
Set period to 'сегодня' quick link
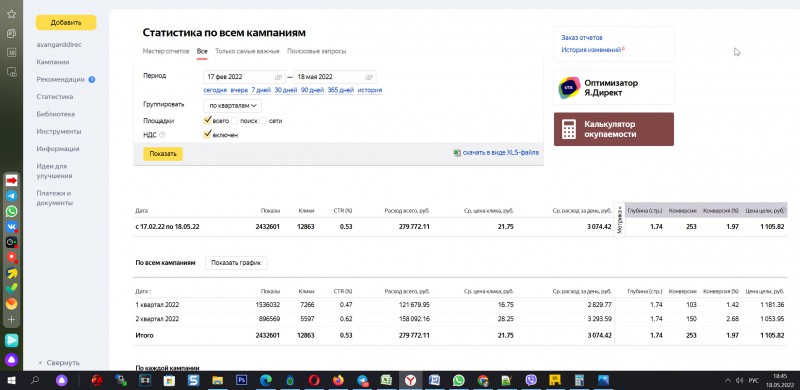click(215, 90)
